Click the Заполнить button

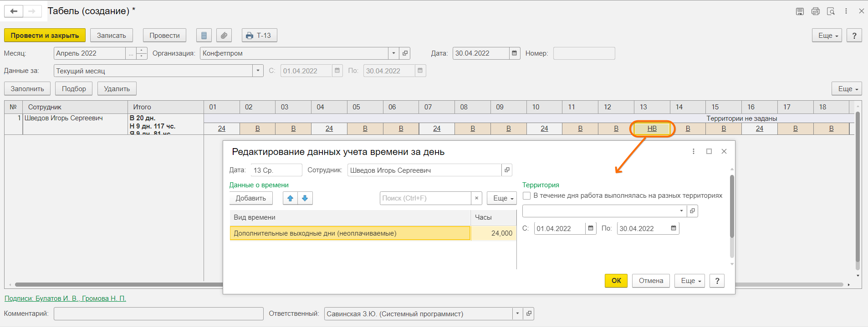click(x=27, y=89)
